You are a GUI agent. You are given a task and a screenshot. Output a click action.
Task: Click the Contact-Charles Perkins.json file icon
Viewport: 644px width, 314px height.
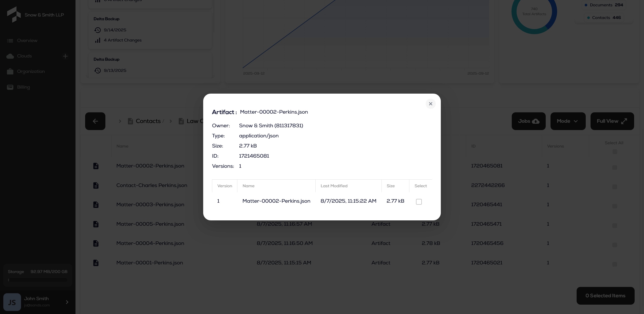[96, 185]
